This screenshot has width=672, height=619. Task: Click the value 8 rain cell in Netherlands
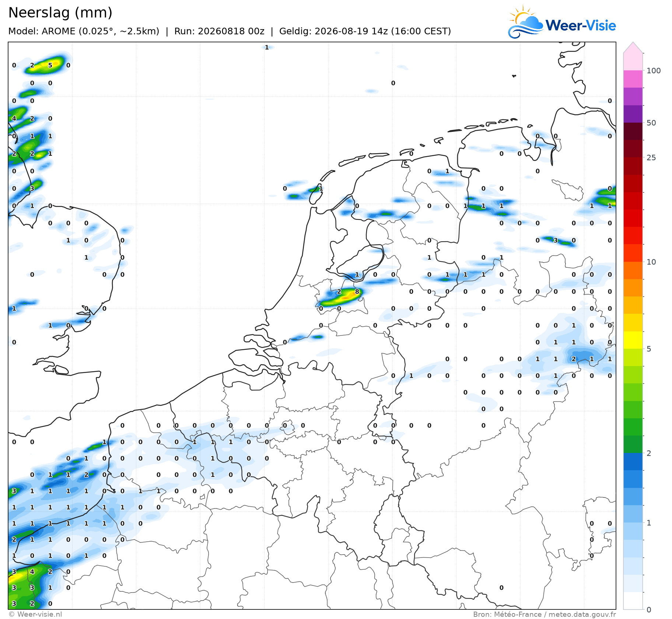[x=357, y=292]
